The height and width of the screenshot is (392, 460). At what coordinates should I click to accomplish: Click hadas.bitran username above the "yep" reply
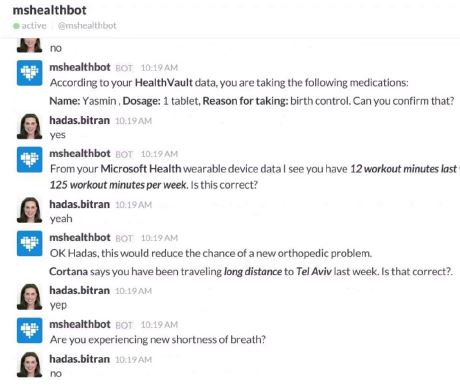(x=80, y=290)
